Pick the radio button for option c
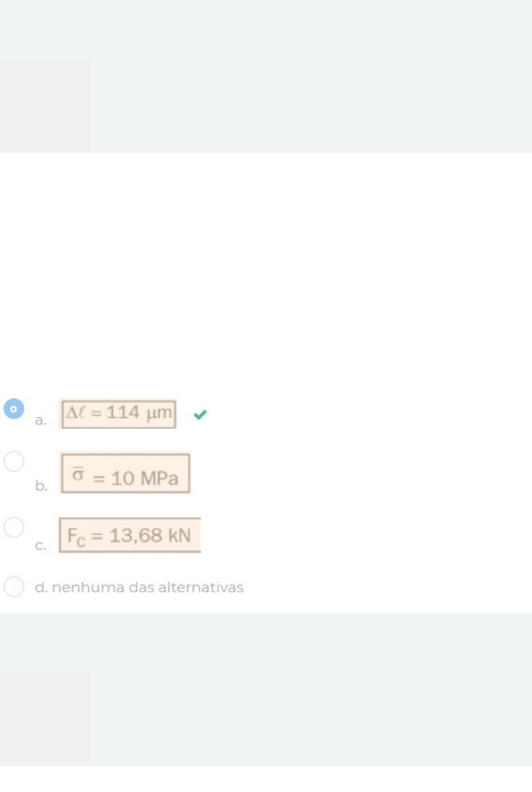Screen dimensions: 532x792 tap(14, 527)
